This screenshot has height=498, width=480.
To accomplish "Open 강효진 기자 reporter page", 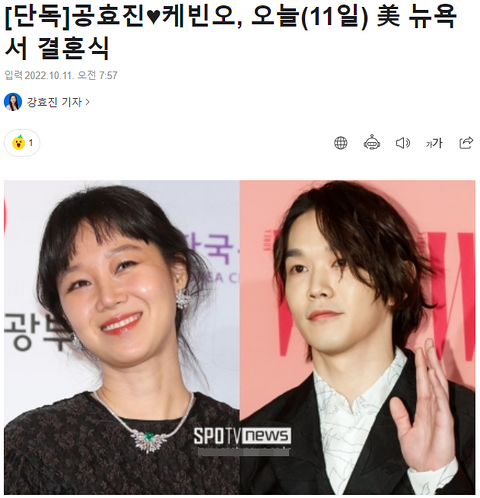I will click(x=54, y=102).
